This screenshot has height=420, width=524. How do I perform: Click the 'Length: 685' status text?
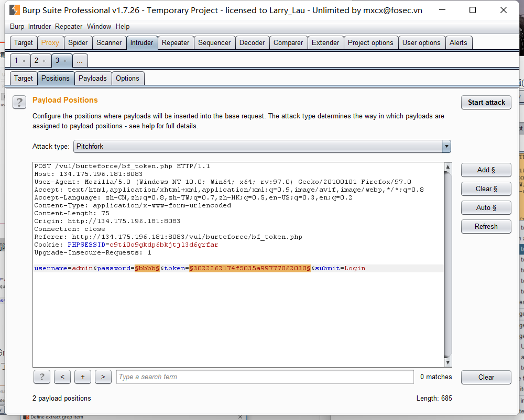pos(434,399)
